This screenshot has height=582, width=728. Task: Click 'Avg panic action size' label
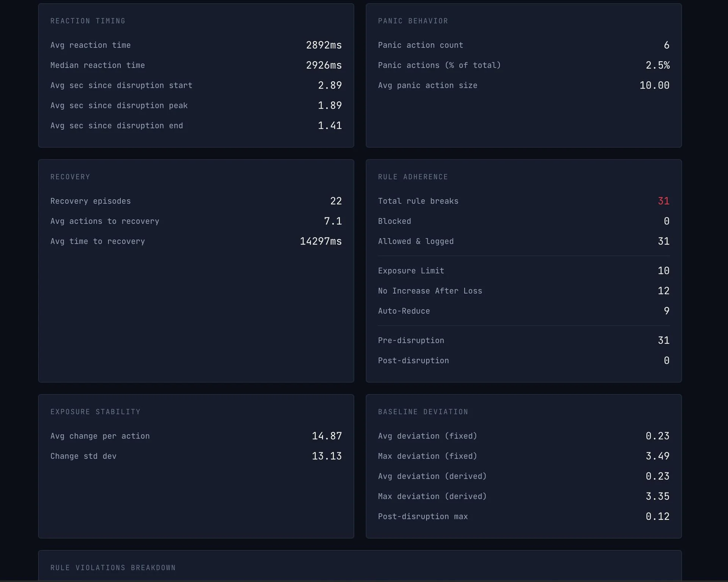click(x=427, y=85)
